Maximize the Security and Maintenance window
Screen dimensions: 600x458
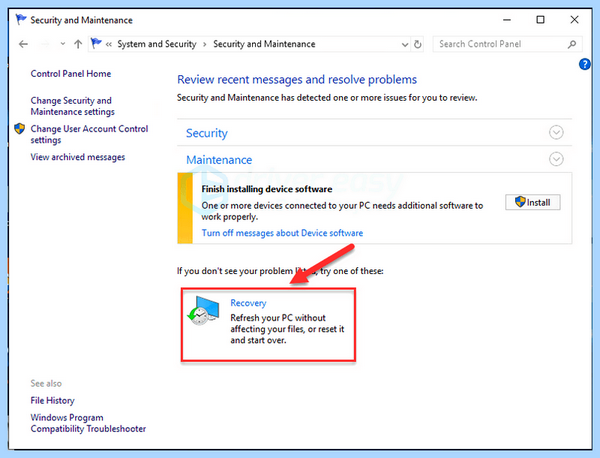pyautogui.click(x=540, y=20)
